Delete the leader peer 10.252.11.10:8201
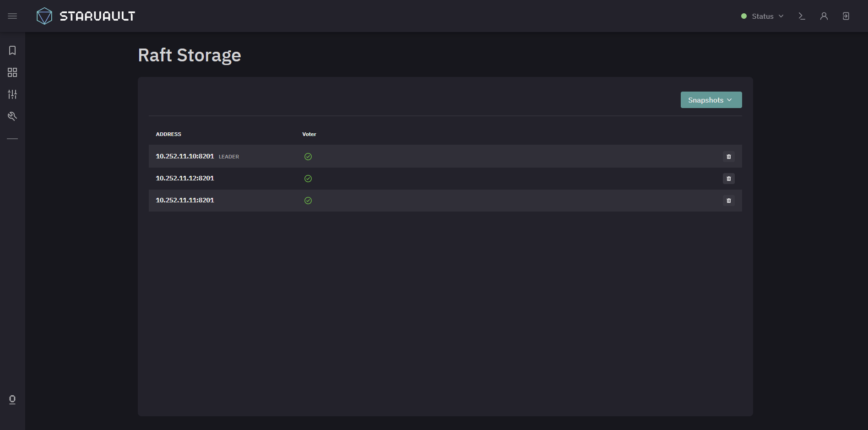This screenshot has width=868, height=430. [729, 157]
